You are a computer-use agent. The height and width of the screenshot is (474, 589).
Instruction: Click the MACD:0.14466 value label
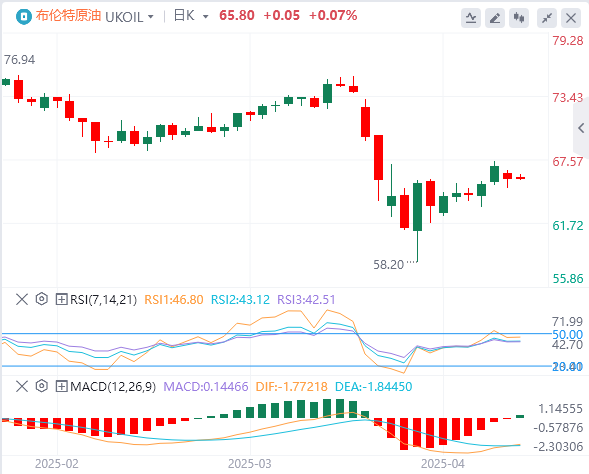pos(206,386)
